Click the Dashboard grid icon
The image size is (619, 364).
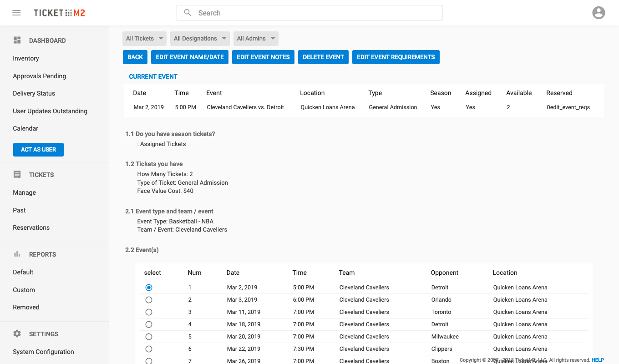17,40
